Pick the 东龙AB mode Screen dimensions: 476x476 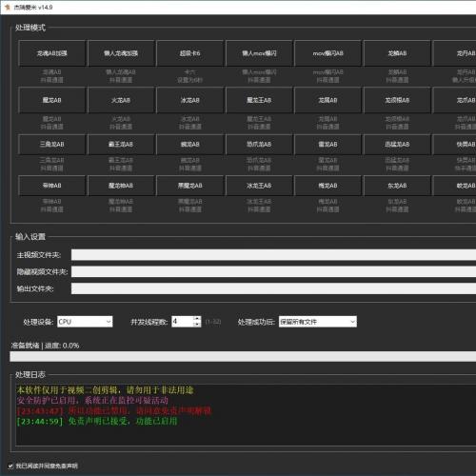397,186
